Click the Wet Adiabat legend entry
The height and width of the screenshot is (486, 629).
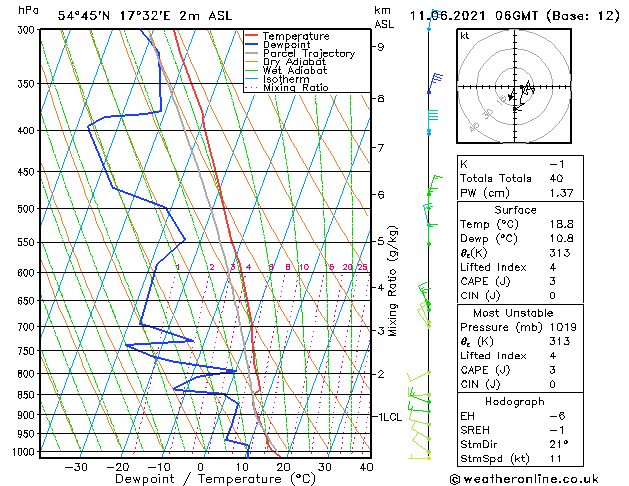(286, 71)
